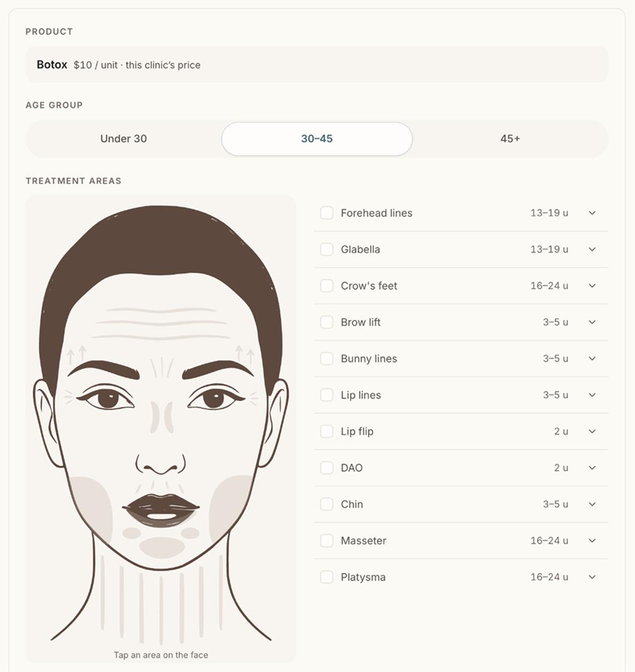Click the Brow lift label

tap(361, 322)
